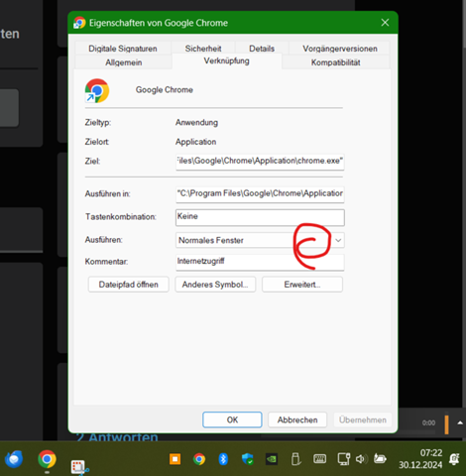Open the Windows Security shield tray icon

coord(247,459)
